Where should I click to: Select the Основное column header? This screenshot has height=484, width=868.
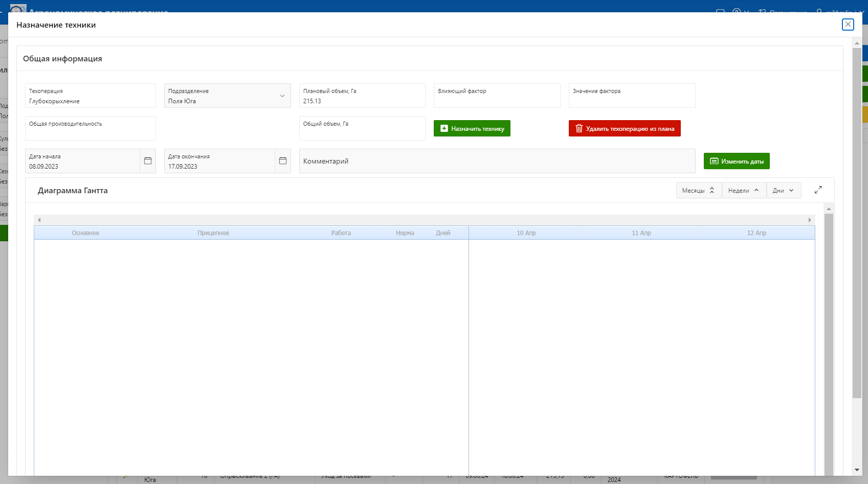coord(85,233)
